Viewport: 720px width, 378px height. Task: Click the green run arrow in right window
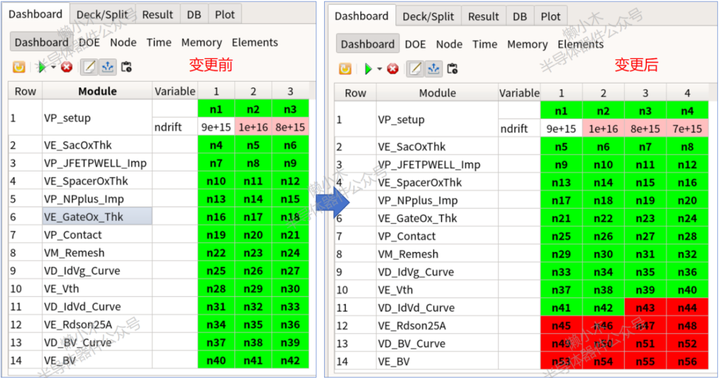pos(368,69)
